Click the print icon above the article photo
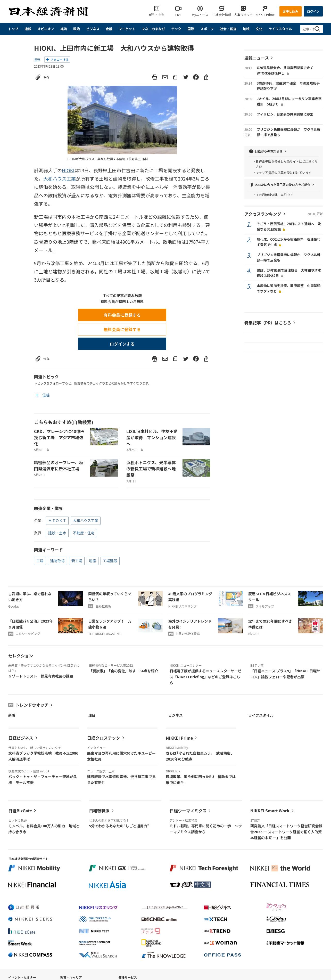 pos(154,77)
